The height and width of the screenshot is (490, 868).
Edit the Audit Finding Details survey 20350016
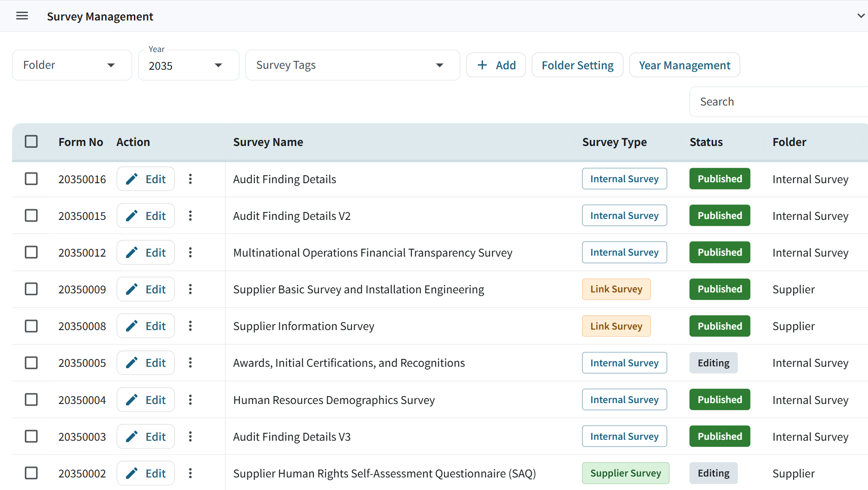click(146, 179)
